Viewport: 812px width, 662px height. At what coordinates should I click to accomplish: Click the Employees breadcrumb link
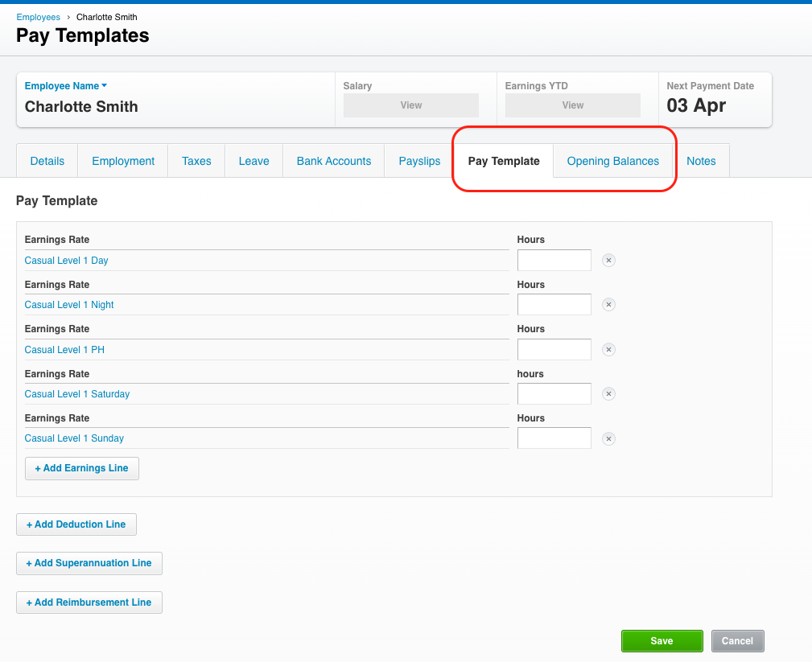coord(39,17)
